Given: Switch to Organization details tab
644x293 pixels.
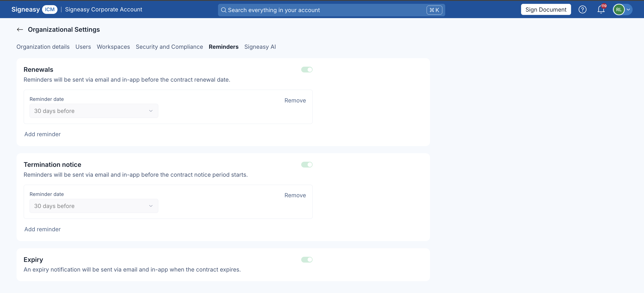Looking at the screenshot, I should coord(43,47).
